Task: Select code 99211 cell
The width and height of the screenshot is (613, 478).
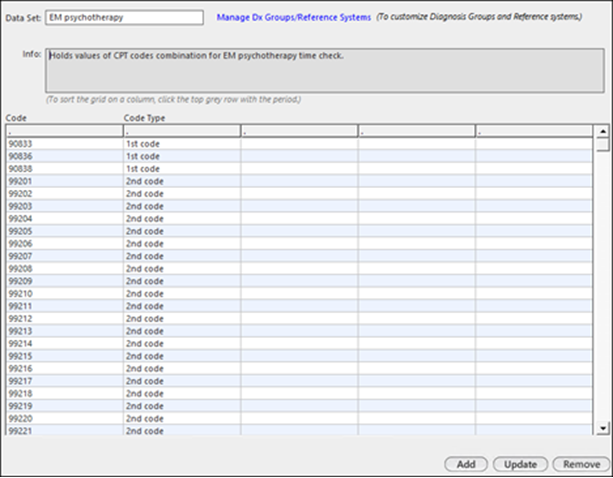Action: coord(65,306)
